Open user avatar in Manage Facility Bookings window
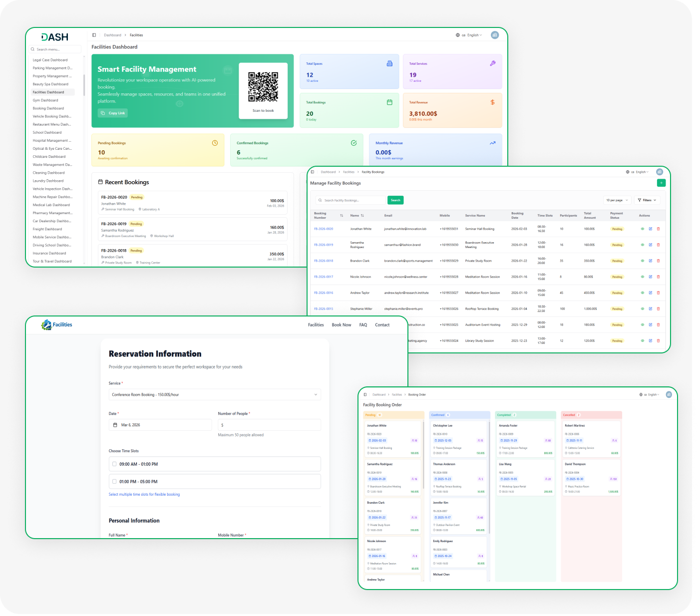The width and height of the screenshot is (700, 616). tap(659, 172)
